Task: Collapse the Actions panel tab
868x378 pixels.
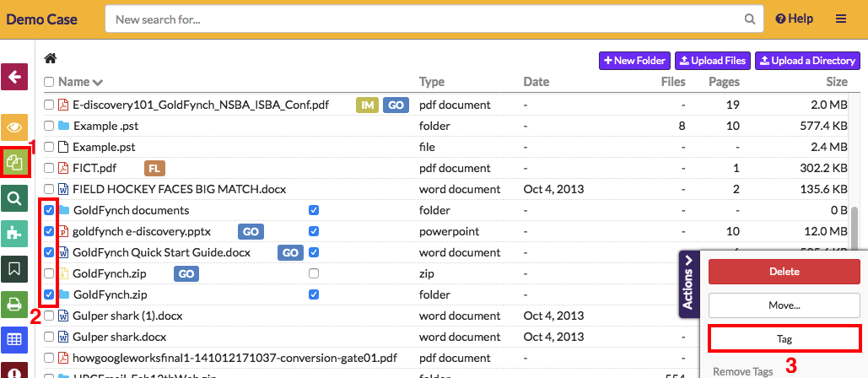Action: (x=688, y=283)
